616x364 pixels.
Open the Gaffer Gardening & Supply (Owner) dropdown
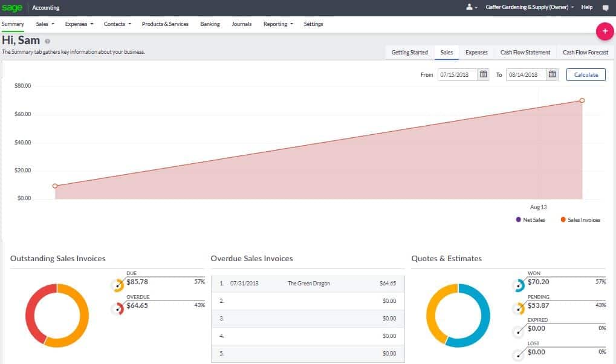pos(530,7)
